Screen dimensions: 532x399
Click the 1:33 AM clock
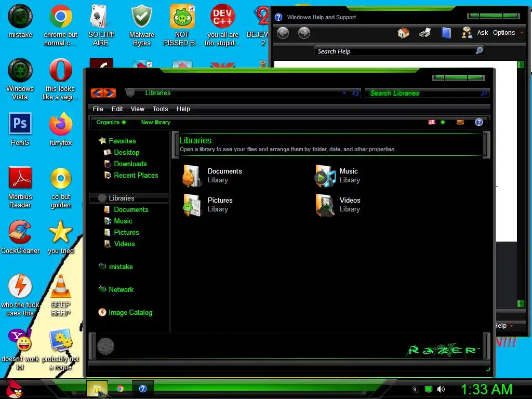[x=486, y=389]
